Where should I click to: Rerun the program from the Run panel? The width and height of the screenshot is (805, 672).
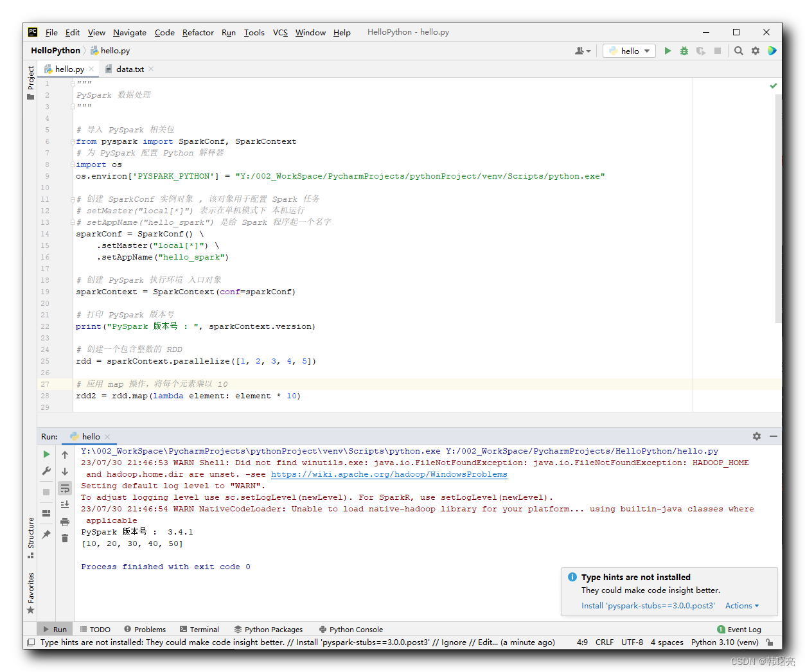click(x=46, y=454)
